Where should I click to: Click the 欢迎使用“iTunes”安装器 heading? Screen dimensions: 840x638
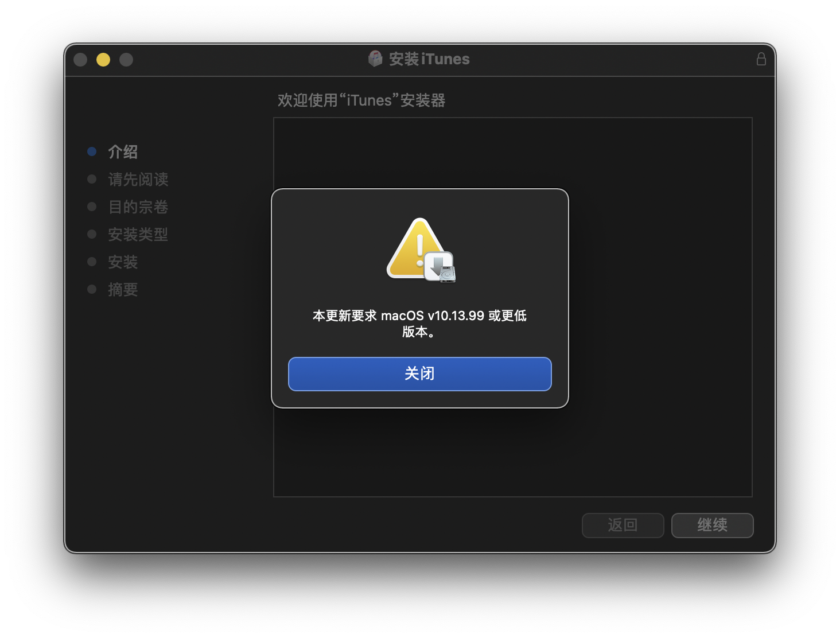point(361,100)
